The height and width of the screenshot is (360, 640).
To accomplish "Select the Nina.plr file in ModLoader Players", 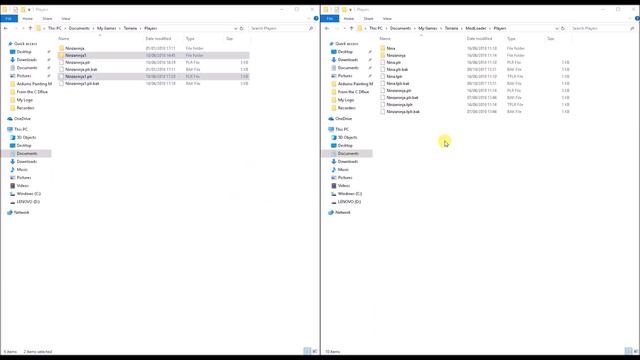I will [x=393, y=62].
